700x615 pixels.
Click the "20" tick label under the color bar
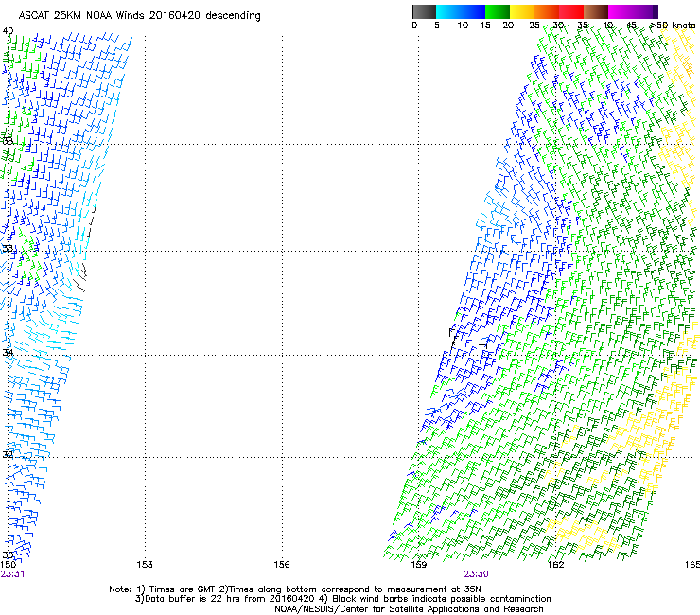[x=508, y=25]
